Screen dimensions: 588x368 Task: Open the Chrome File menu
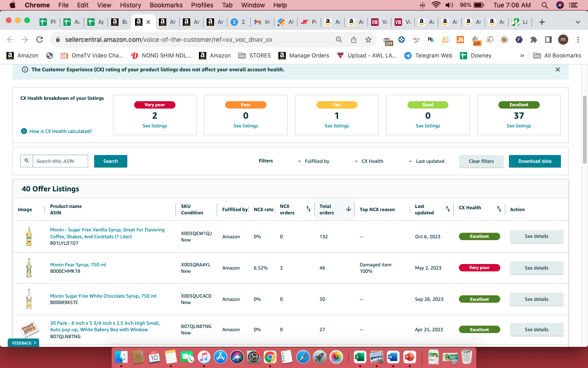[x=63, y=5]
